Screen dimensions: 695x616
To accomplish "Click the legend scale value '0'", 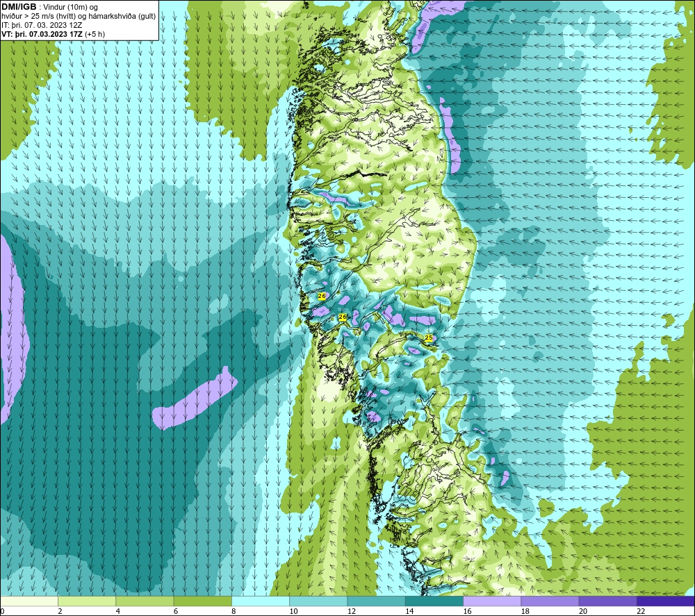I will click(2, 611).
